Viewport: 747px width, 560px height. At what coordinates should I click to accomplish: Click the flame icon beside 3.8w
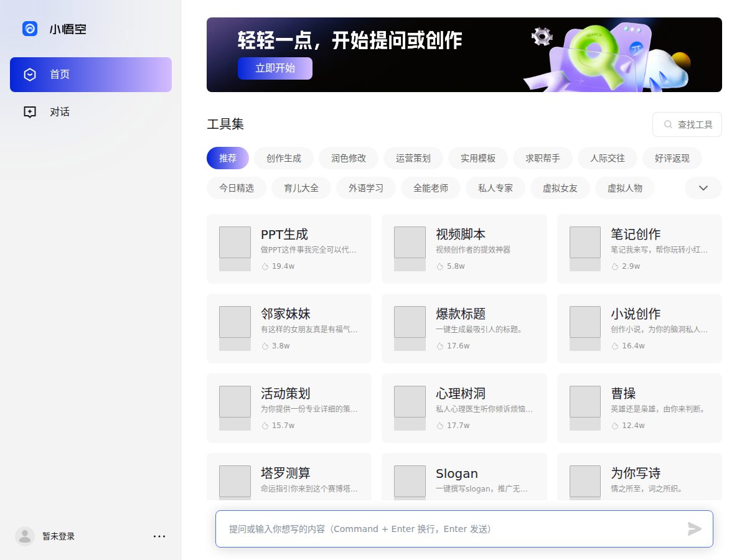[265, 346]
